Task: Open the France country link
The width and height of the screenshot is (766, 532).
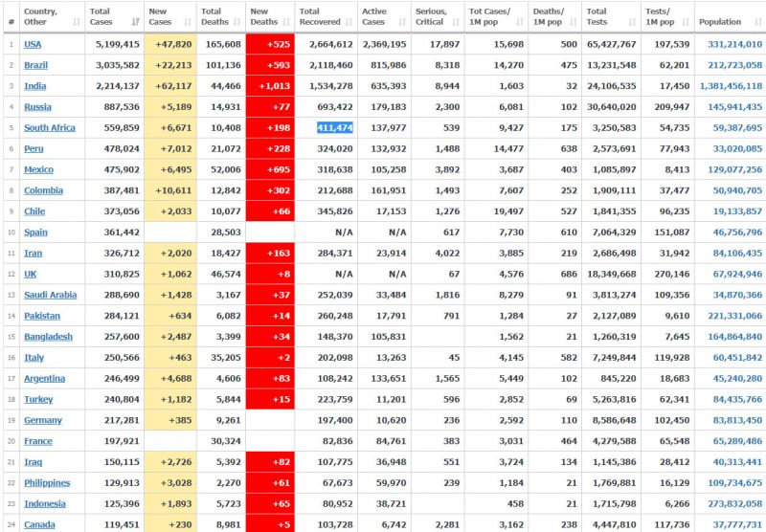Action: click(x=38, y=441)
